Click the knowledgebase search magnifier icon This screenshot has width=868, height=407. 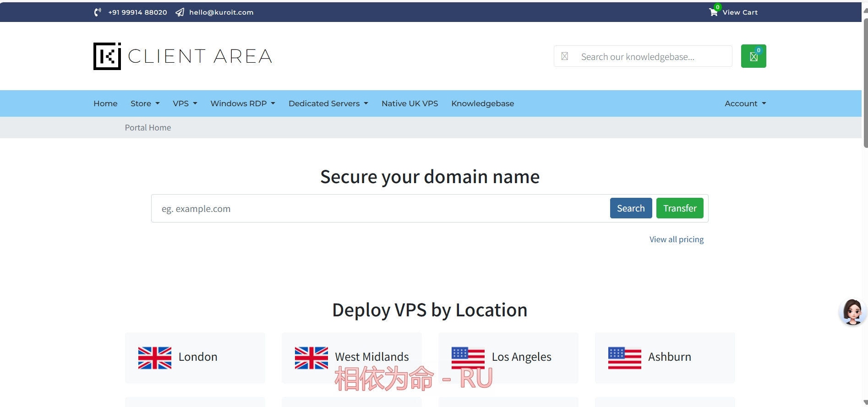click(565, 56)
